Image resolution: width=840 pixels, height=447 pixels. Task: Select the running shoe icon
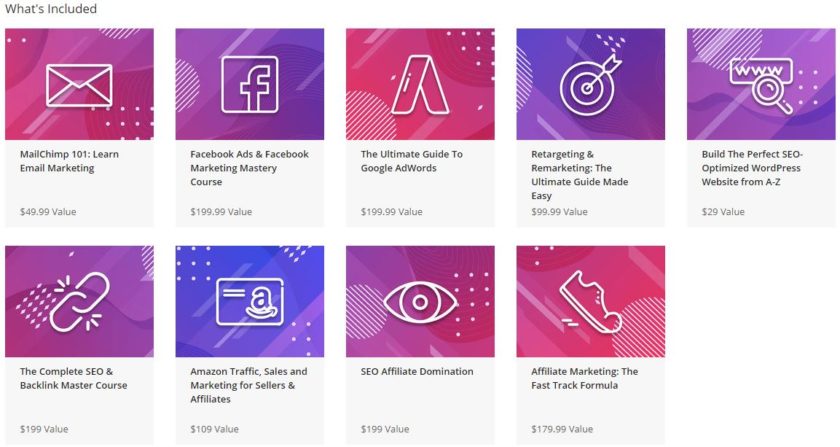click(590, 302)
